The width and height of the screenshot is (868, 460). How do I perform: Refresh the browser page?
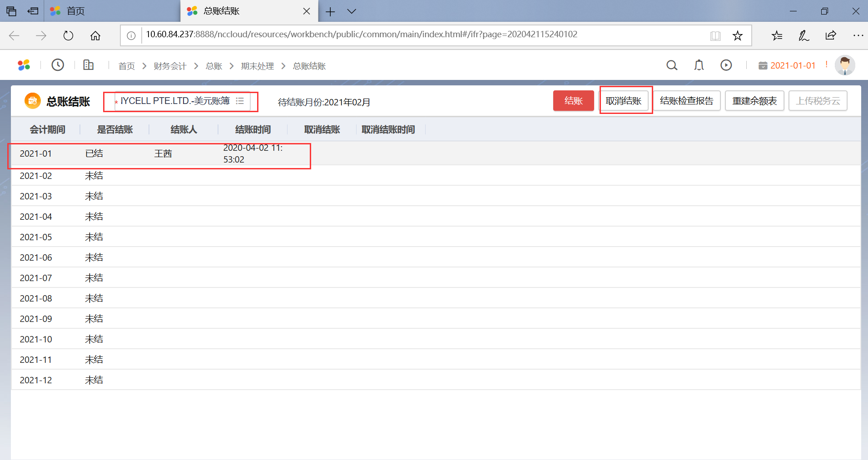click(68, 36)
